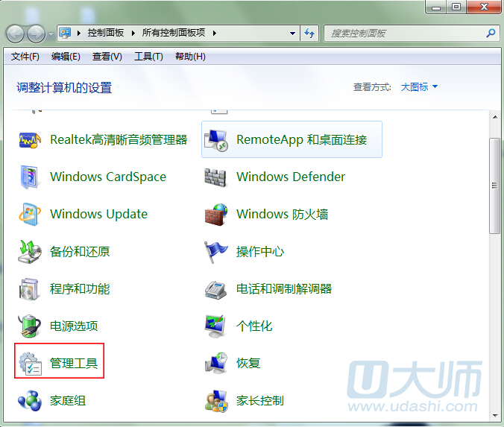Viewport: 504px width, 427px height.
Task: Open recent pages dropdown beside Forward
Action: (x=51, y=34)
